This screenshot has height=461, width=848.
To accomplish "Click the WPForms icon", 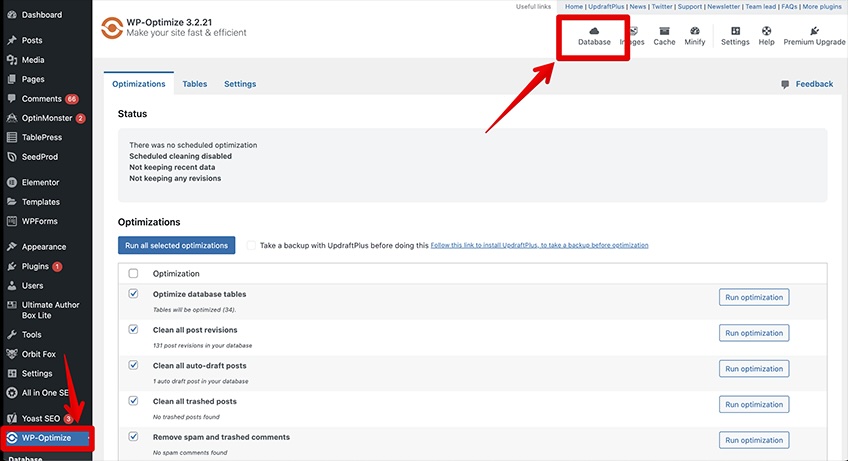I will [x=12, y=221].
